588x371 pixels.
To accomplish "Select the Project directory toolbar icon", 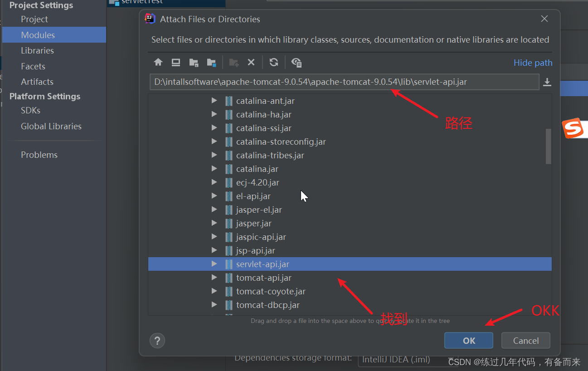I will coord(194,63).
